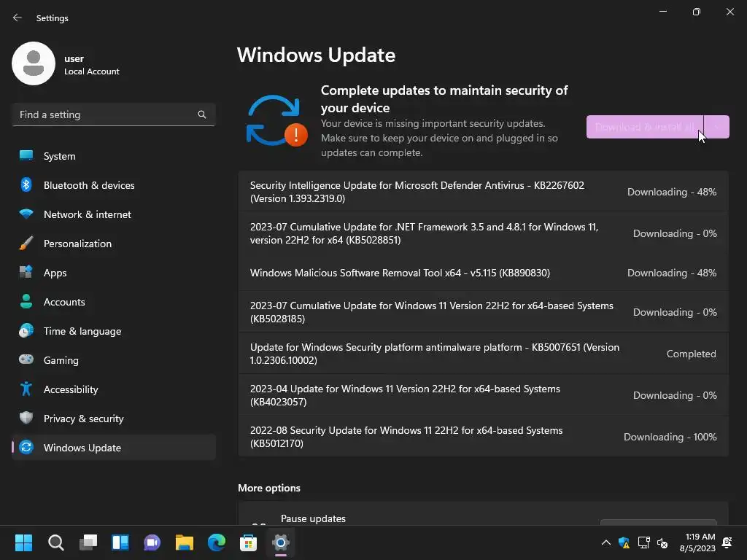Click the taskbar clock showing 1:19 AM

coord(697,542)
